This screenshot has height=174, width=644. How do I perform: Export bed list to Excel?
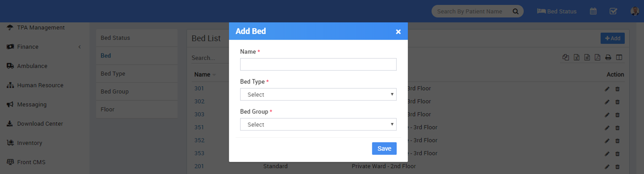coord(576,58)
